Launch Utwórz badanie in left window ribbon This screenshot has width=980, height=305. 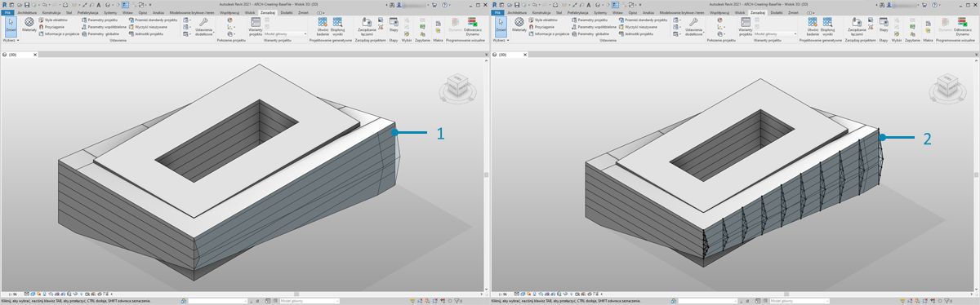click(321, 27)
